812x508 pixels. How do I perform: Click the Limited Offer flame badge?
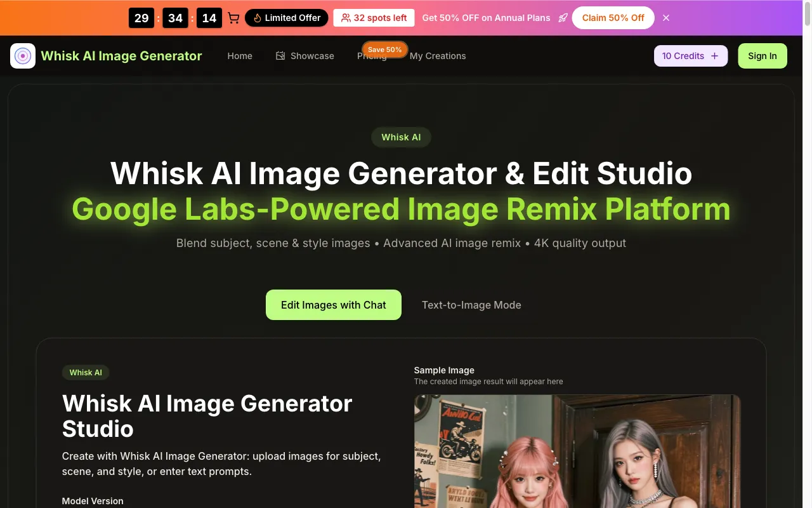coord(287,18)
